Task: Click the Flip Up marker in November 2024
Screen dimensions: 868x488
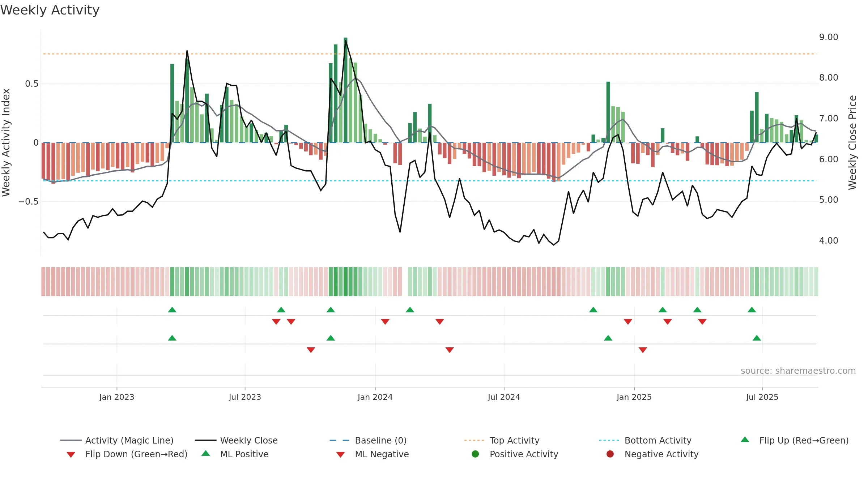Action: point(593,310)
